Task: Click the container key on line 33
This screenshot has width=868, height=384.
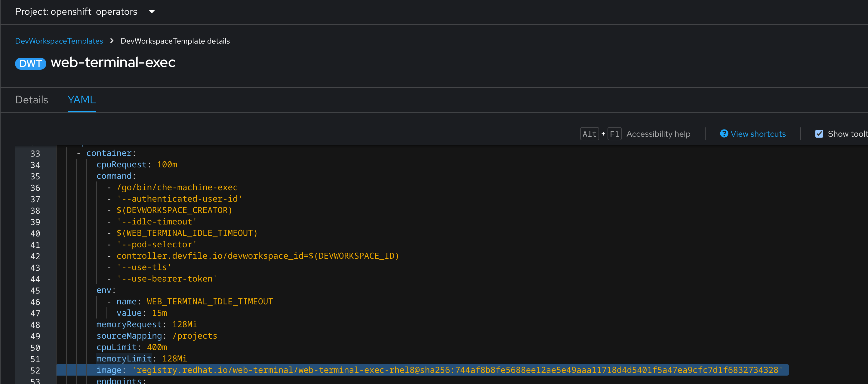Action: tap(109, 153)
